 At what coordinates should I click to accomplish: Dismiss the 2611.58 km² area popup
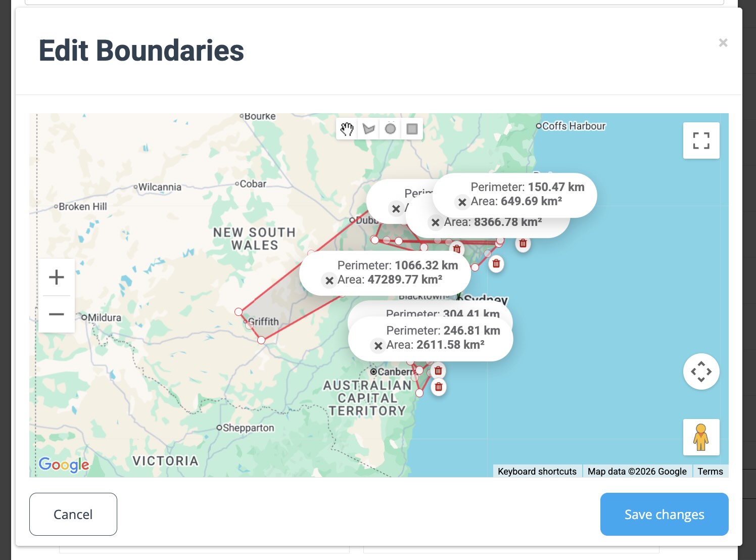[378, 346]
